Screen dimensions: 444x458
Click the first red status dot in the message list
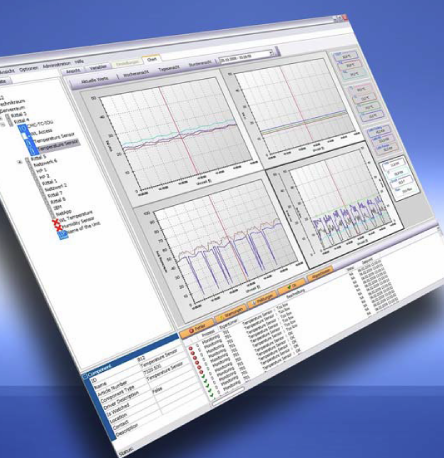(x=191, y=349)
